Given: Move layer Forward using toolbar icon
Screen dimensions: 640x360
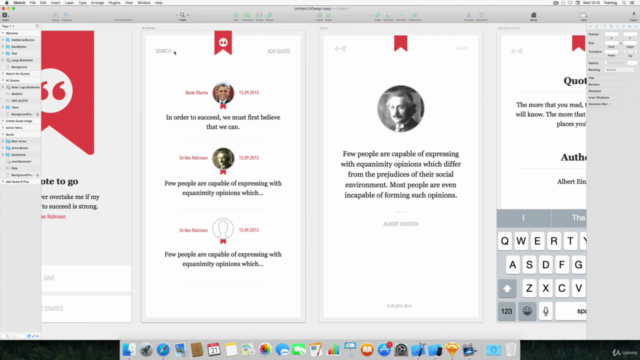Looking at the screenshot, I should click(469, 16).
